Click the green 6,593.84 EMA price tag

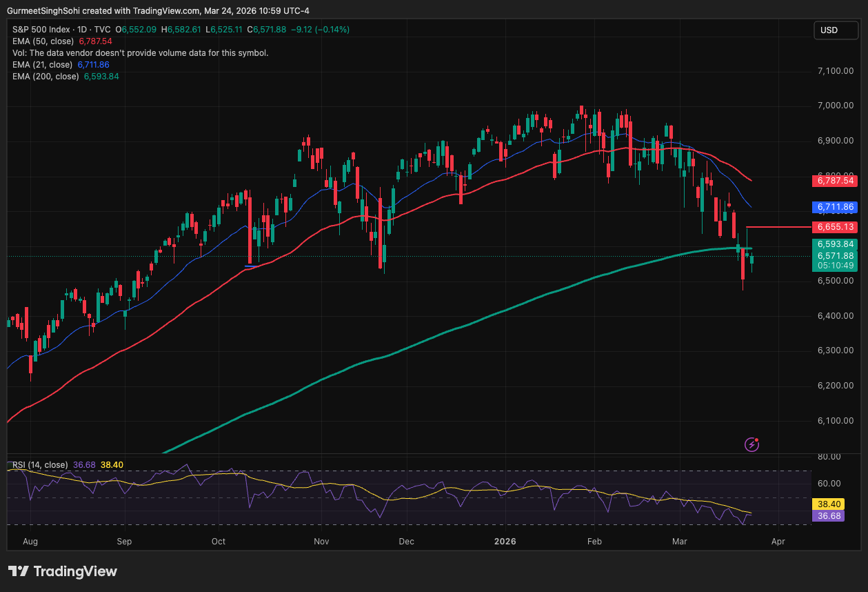[835, 244]
